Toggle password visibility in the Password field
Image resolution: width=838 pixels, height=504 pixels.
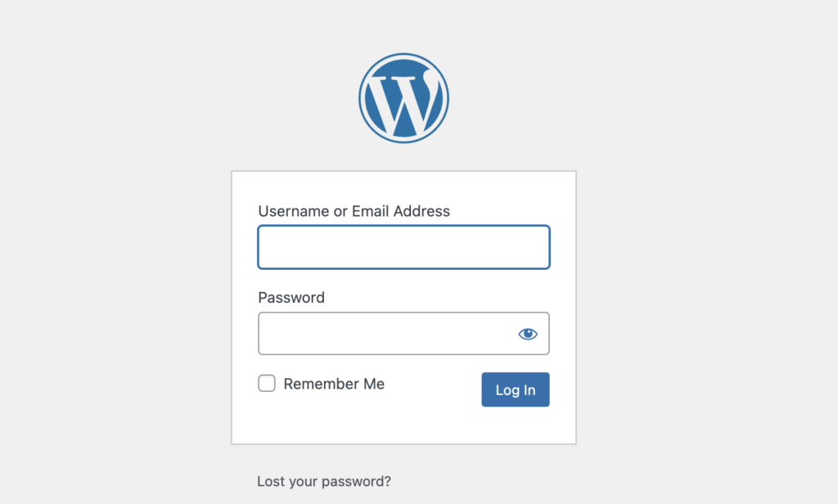coord(528,334)
